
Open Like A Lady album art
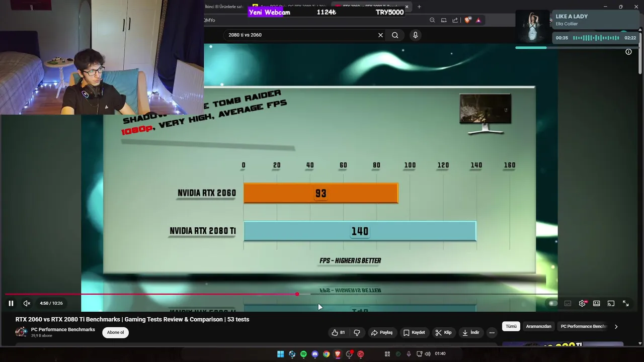pos(533,26)
